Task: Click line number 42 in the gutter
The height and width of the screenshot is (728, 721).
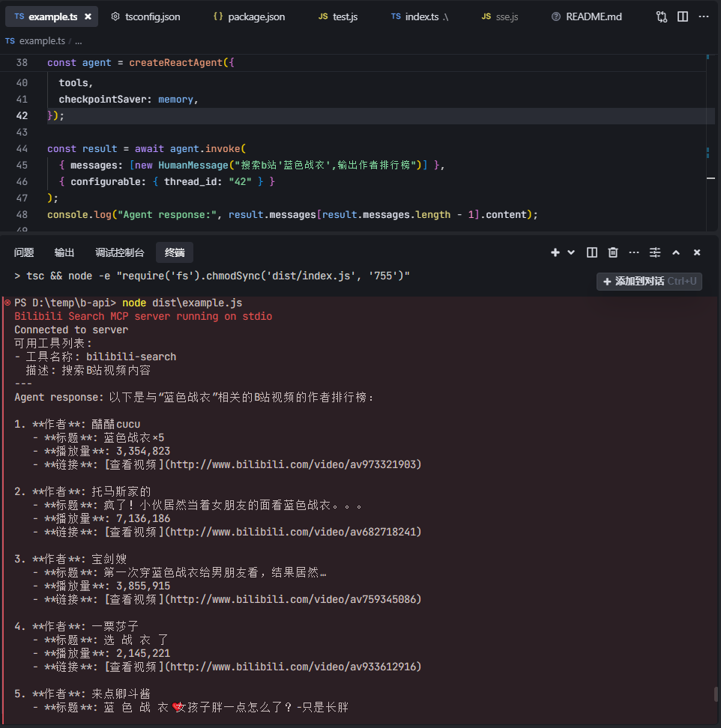Action: pyautogui.click(x=22, y=115)
